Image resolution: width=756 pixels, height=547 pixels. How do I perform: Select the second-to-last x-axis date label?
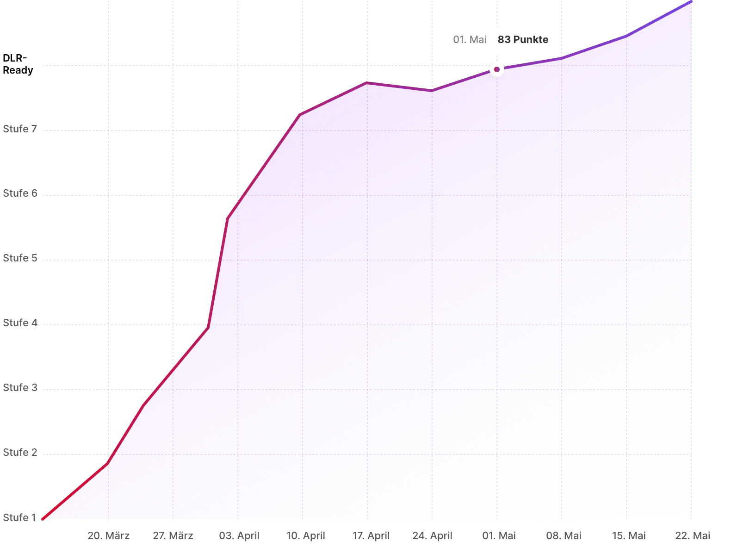point(628,536)
